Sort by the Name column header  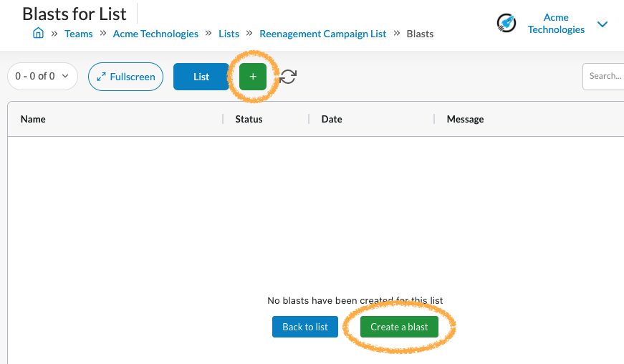33,119
